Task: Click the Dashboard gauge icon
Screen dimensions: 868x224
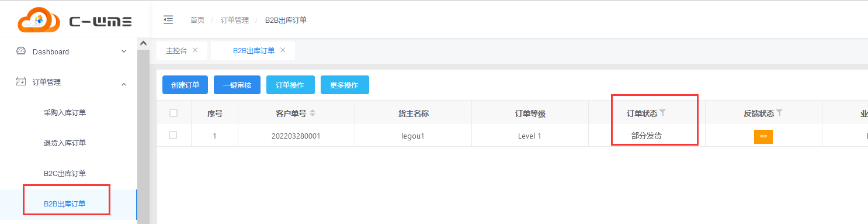Action: click(21, 51)
